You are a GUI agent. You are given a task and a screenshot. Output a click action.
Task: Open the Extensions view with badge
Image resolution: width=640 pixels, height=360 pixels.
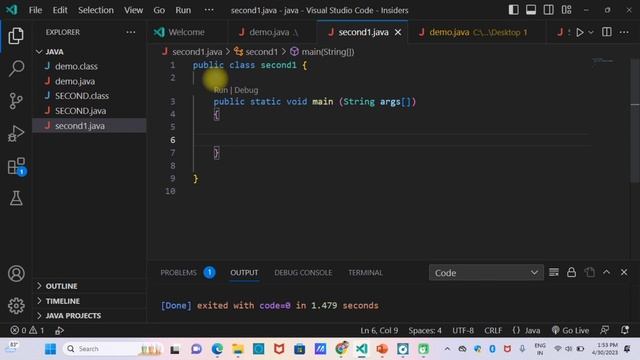16,167
